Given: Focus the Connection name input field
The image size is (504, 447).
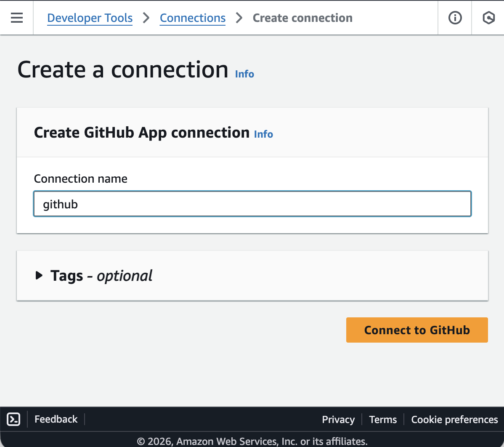Looking at the screenshot, I should pos(252,204).
